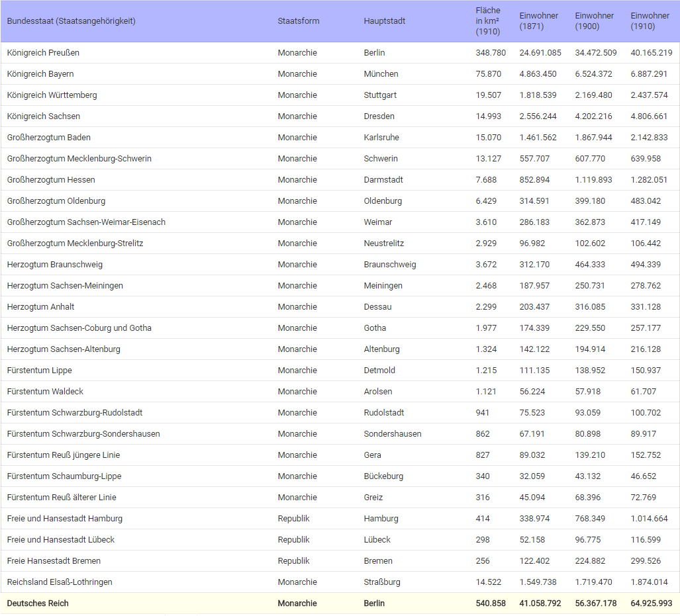Select the Freie Hansestadt Bremen cell
The image size is (680, 616).
(54, 561)
